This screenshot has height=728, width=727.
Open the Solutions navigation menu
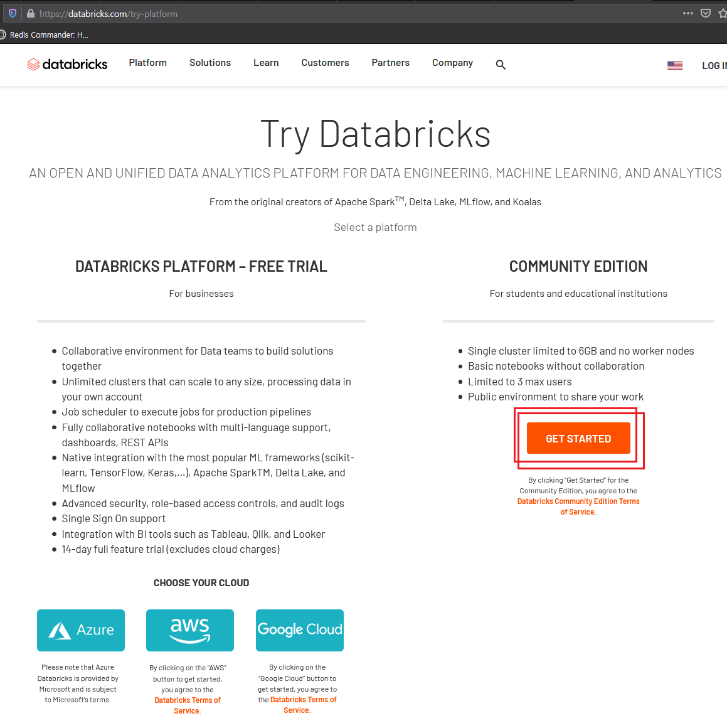(210, 63)
